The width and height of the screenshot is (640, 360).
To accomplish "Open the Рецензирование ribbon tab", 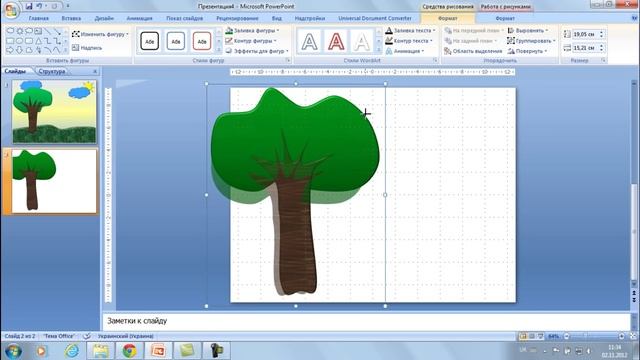I will coord(237,18).
